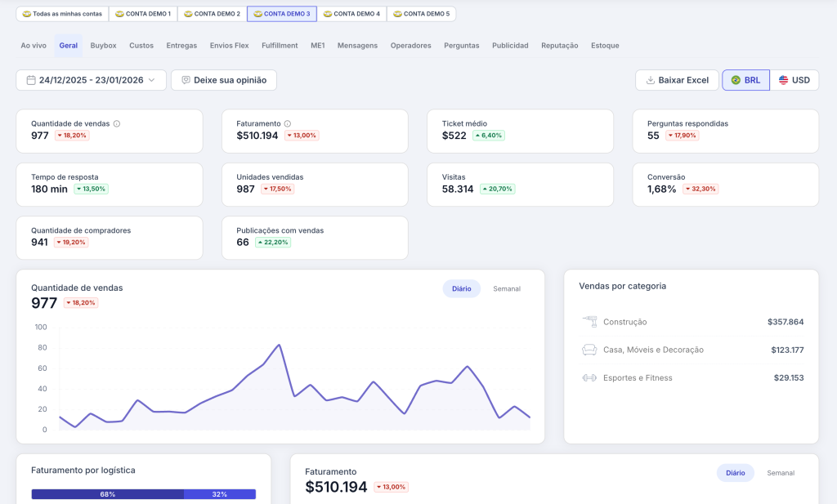
Task: Click info icon beside Quantidade de vendas
Action: coord(117,124)
